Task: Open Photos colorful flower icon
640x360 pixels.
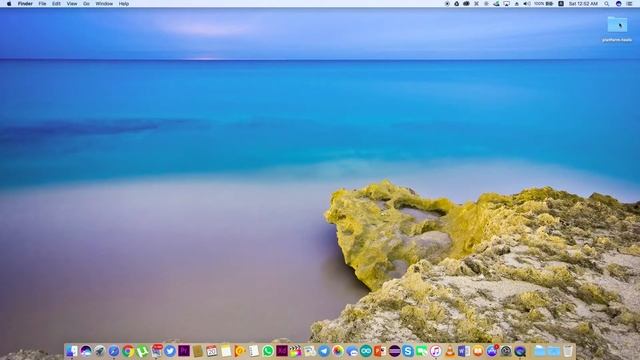Action: pyautogui.click(x=338, y=351)
